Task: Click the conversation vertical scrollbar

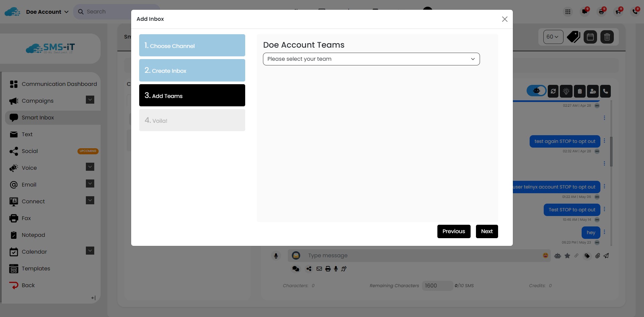Action: click(x=611, y=151)
